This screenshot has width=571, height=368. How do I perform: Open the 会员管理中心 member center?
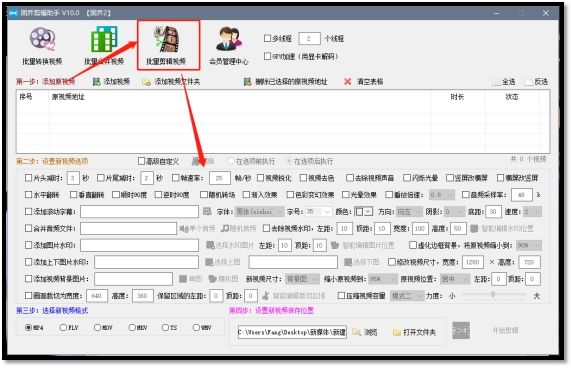[x=229, y=45]
